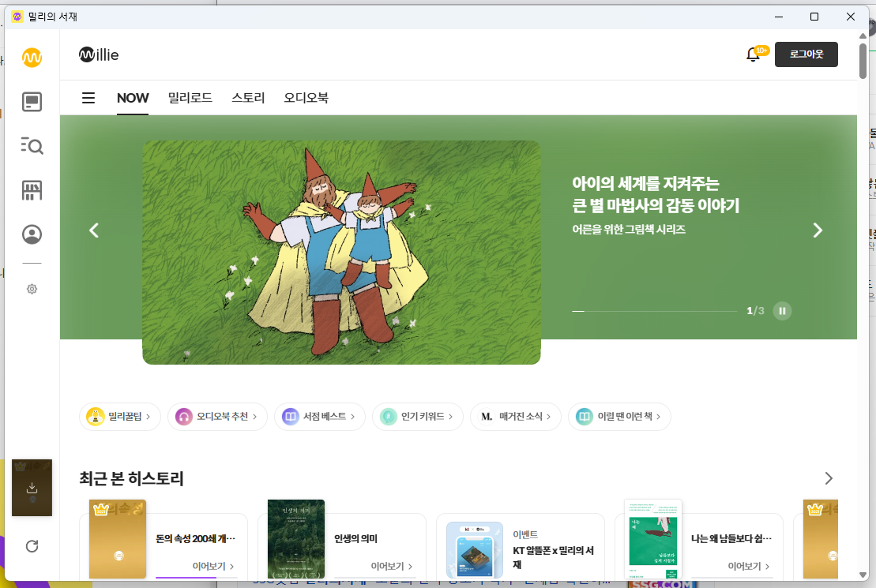Viewport: 876px width, 588px height.
Task: Go to next banner slide
Action: coord(818,230)
